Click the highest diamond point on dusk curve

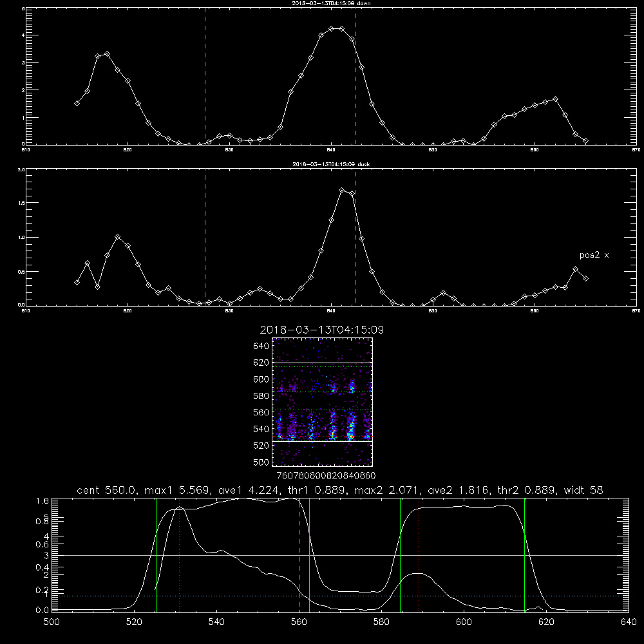click(x=342, y=191)
